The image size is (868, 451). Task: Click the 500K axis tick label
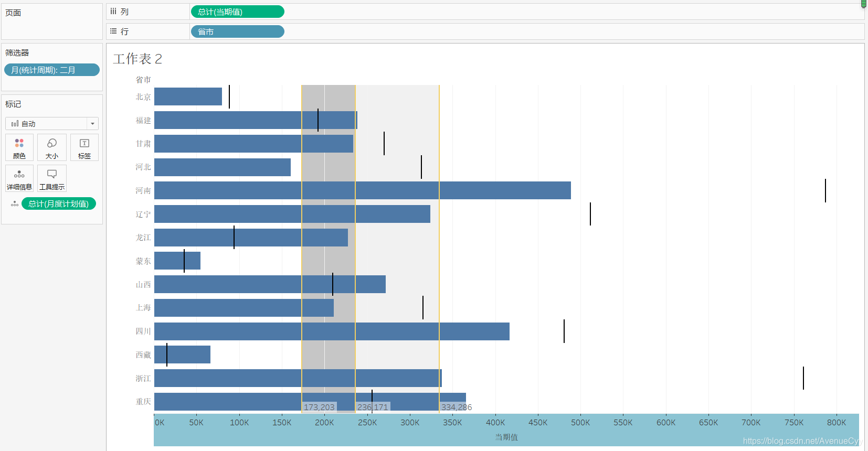tap(580, 423)
